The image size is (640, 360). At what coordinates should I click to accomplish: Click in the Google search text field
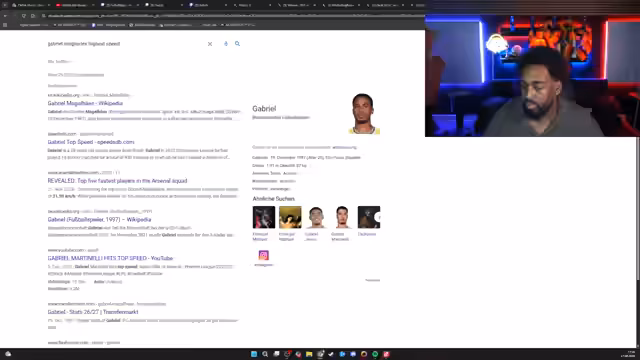coord(124,44)
